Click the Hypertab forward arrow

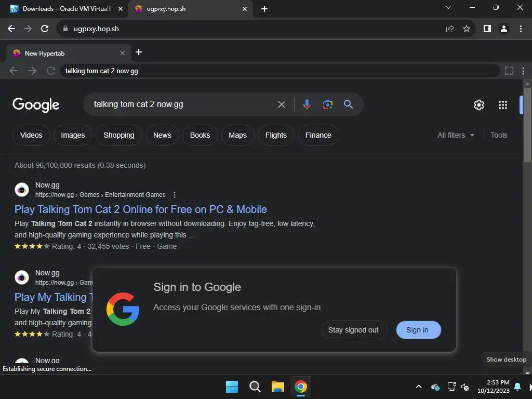[x=32, y=71]
